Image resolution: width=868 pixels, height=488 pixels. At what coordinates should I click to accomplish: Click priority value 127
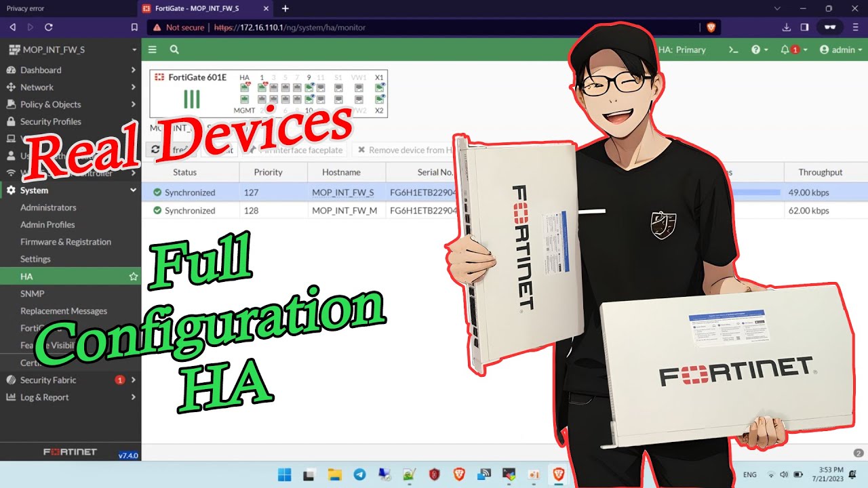(x=251, y=192)
